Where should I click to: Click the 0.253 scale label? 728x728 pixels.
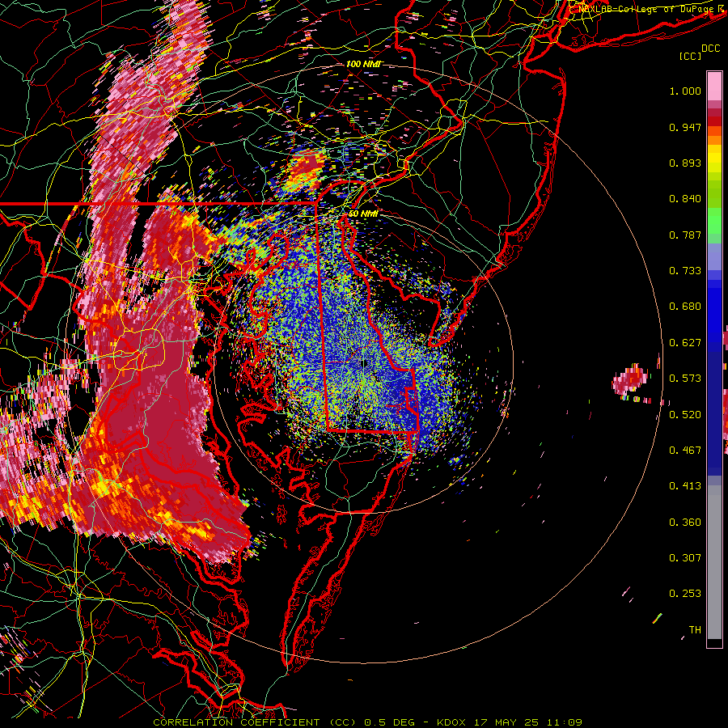[x=685, y=594]
